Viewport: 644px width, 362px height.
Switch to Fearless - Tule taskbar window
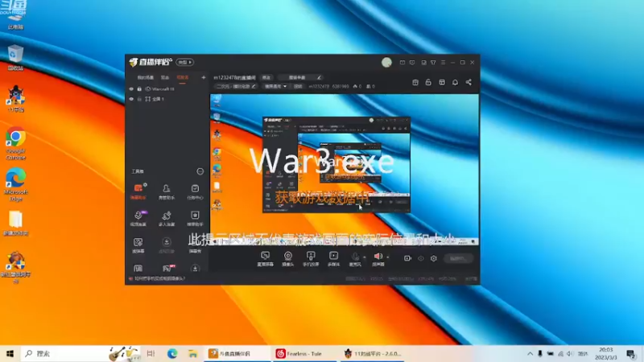(305, 353)
